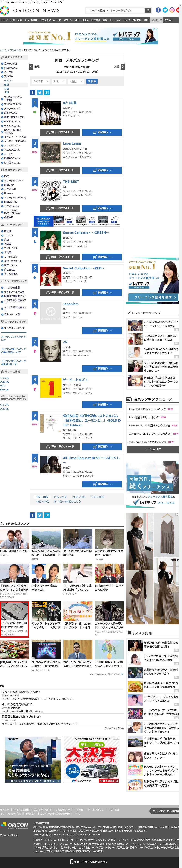The image size is (182, 868).
Task: Open the ニュース・特集 search category dropdown
Action: (97, 10)
